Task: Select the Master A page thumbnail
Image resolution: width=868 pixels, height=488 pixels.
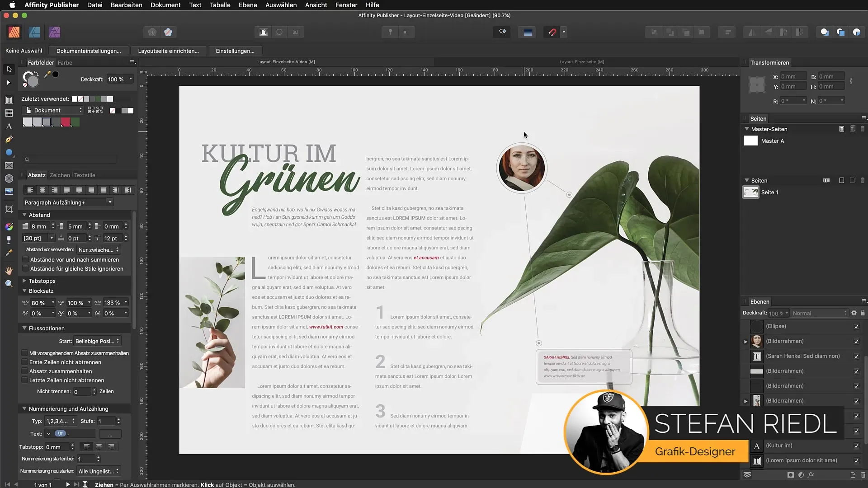Action: tap(750, 141)
